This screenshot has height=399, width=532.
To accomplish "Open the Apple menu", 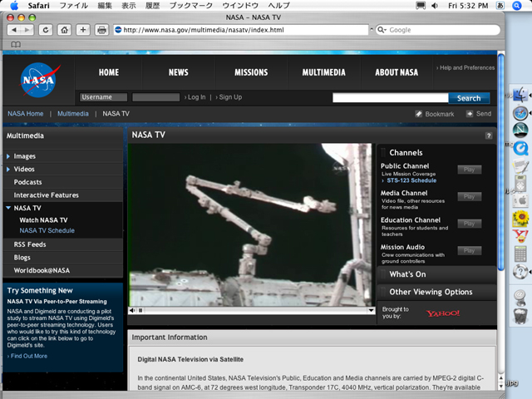I will (14, 6).
